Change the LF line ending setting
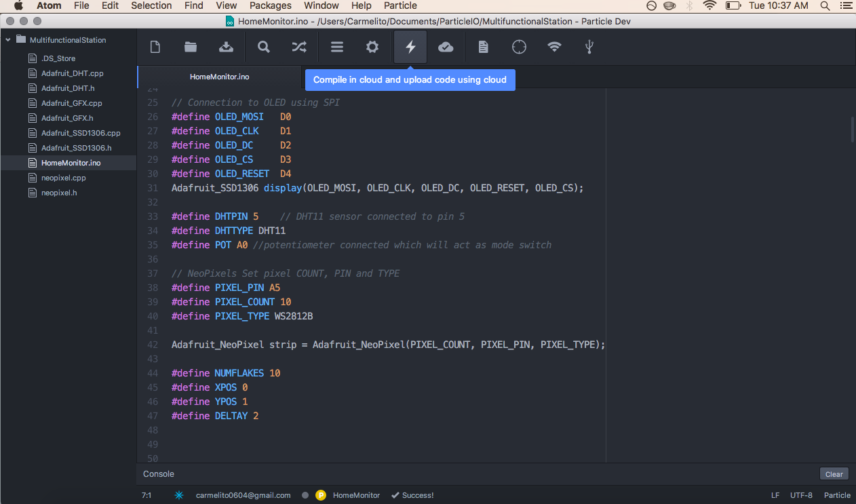 pyautogui.click(x=775, y=495)
